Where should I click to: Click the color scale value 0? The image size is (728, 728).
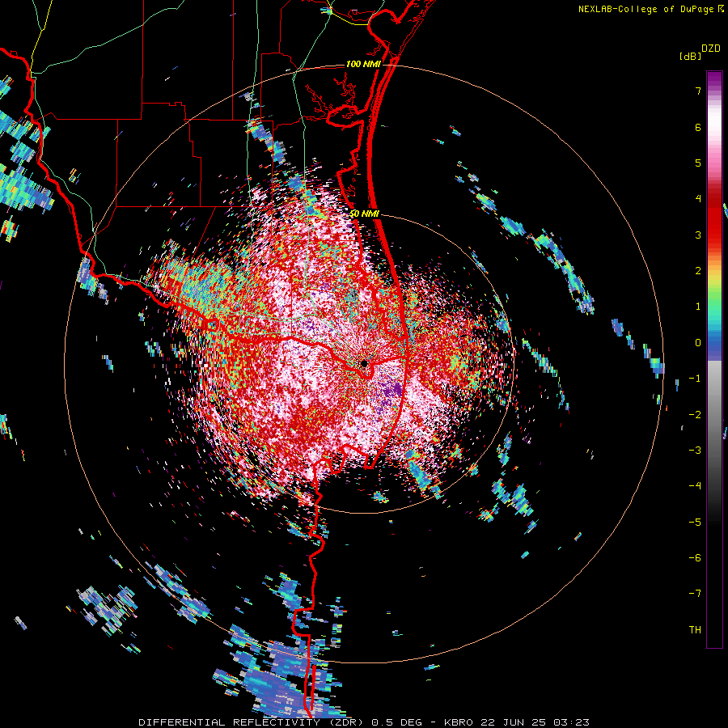(x=698, y=343)
